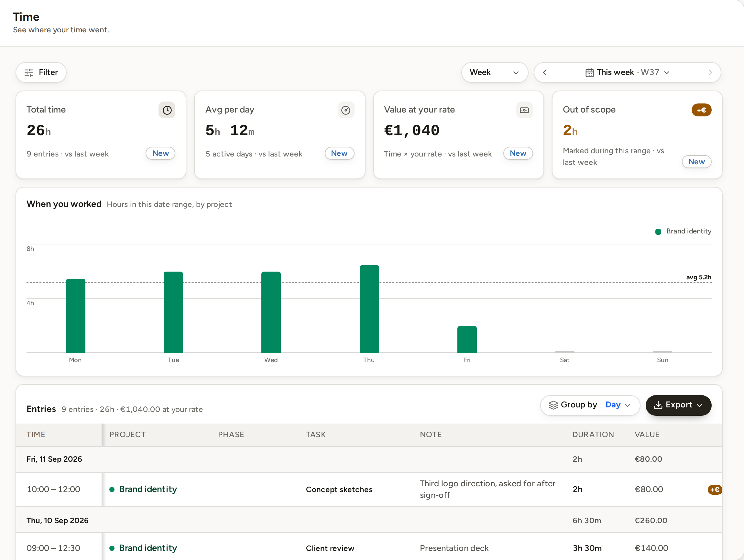Select the Friday bar in the chart
The width and height of the screenshot is (744, 560).
tap(467, 339)
